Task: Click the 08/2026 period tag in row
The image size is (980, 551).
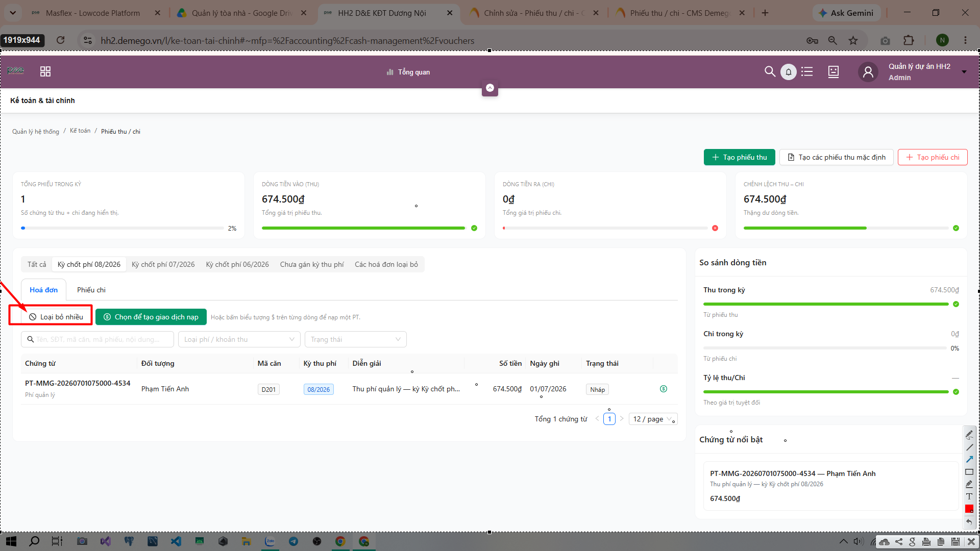Action: coord(318,389)
